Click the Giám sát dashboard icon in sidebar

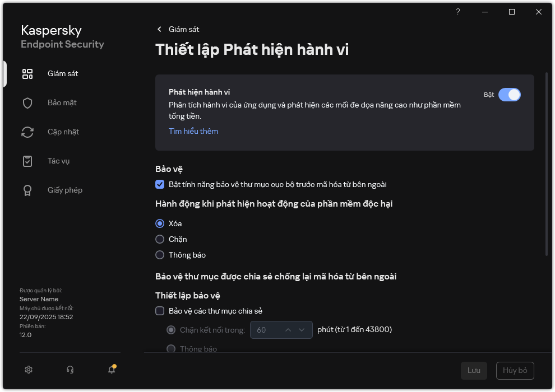coord(27,74)
